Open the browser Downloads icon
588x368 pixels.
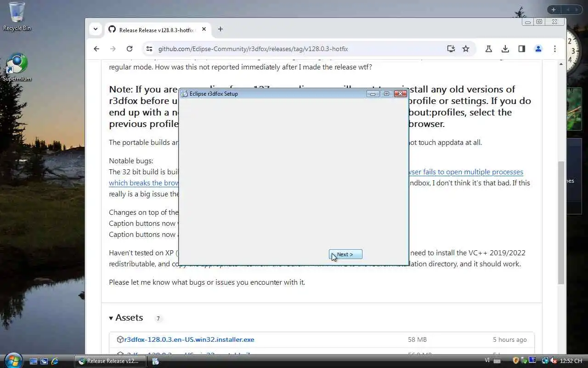[x=505, y=49]
